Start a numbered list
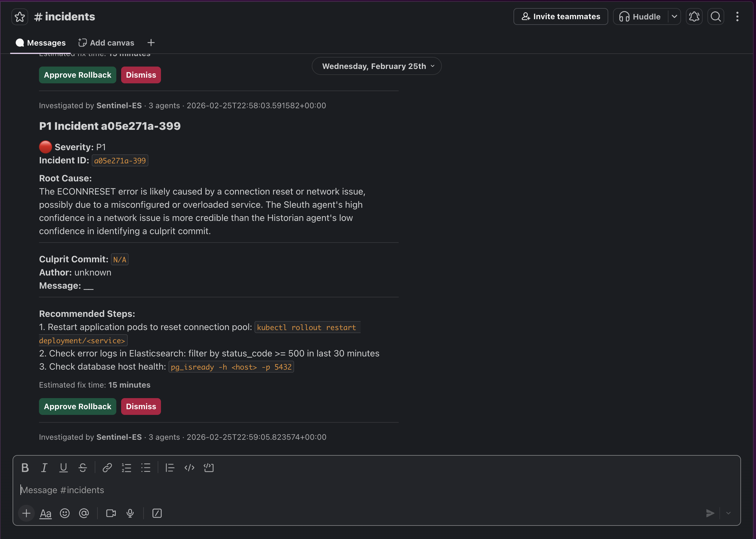This screenshot has height=539, width=756. click(126, 468)
